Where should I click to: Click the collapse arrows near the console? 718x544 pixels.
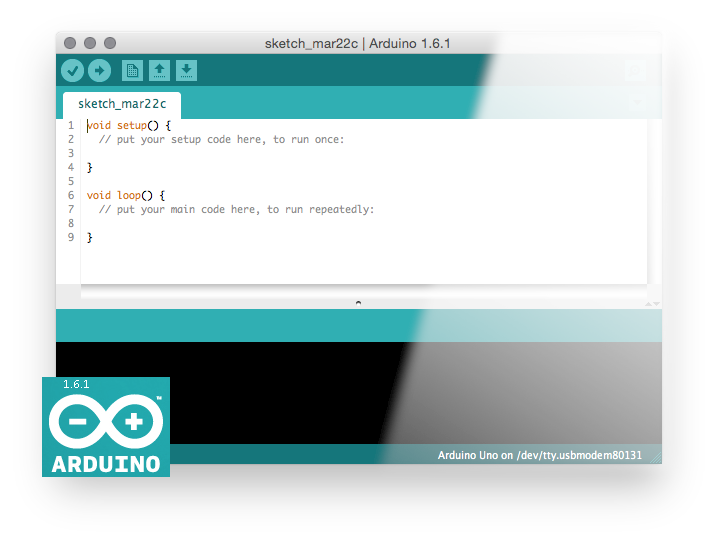[x=653, y=304]
